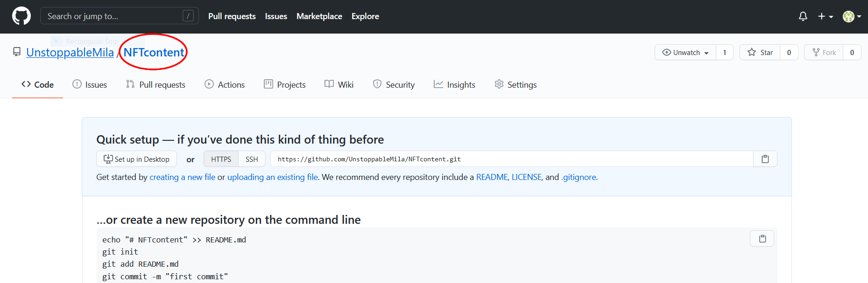Click the GitHub Octocat logo

click(21, 16)
